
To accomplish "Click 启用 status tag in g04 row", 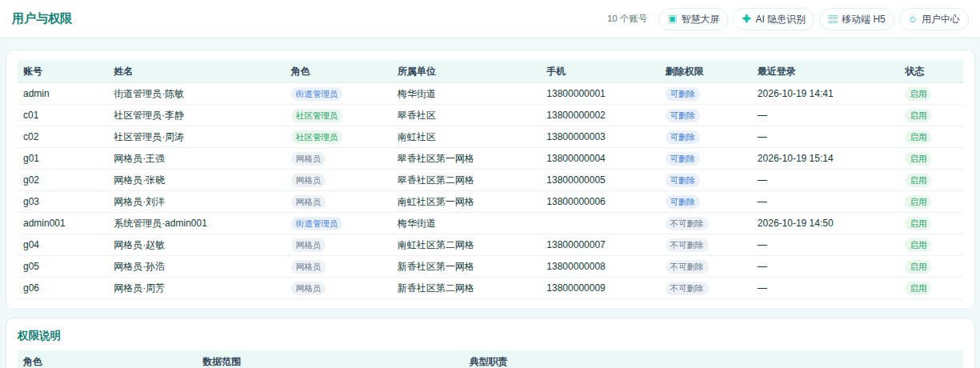I will click(x=918, y=245).
